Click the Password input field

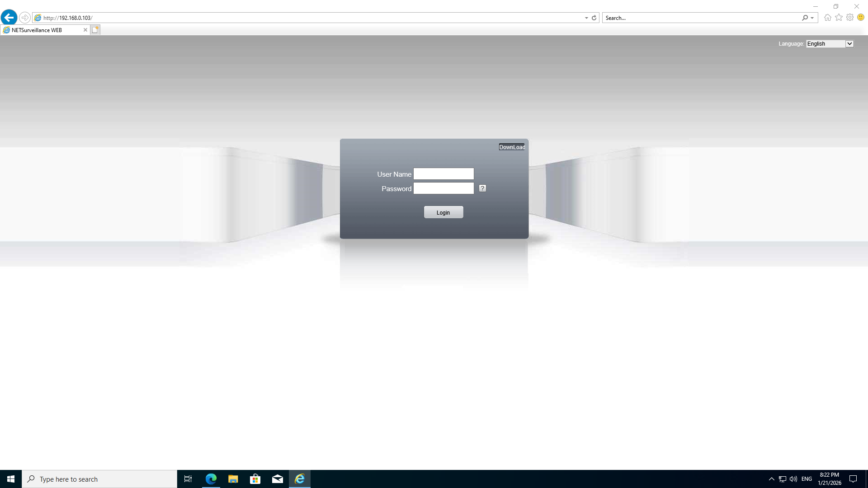pos(443,188)
